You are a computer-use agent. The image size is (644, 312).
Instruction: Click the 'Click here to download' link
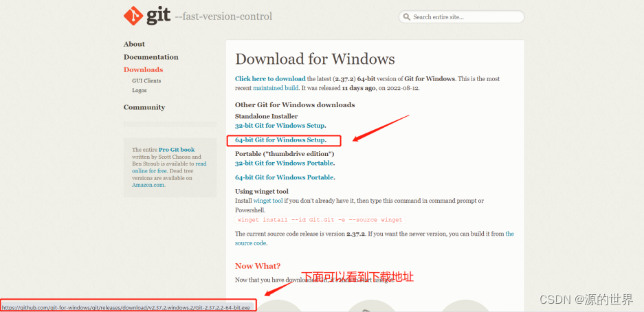270,79
